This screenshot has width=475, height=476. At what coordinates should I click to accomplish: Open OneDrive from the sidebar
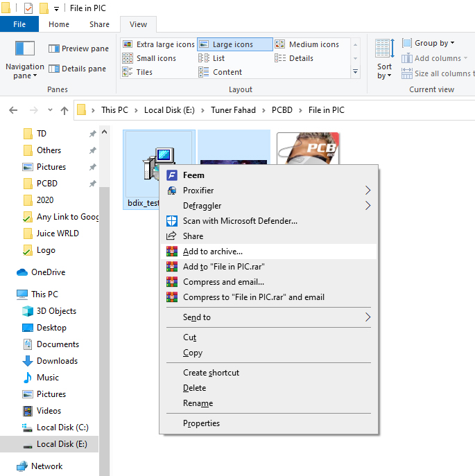pyautogui.click(x=48, y=272)
